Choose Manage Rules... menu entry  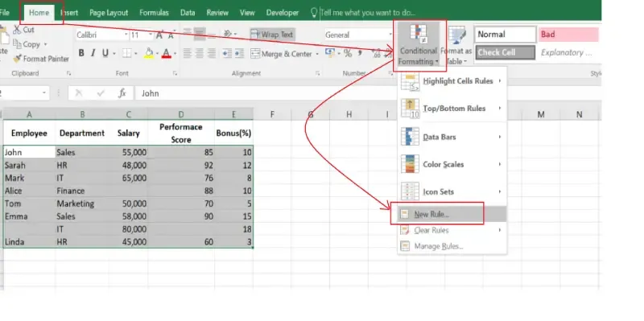click(x=452, y=246)
